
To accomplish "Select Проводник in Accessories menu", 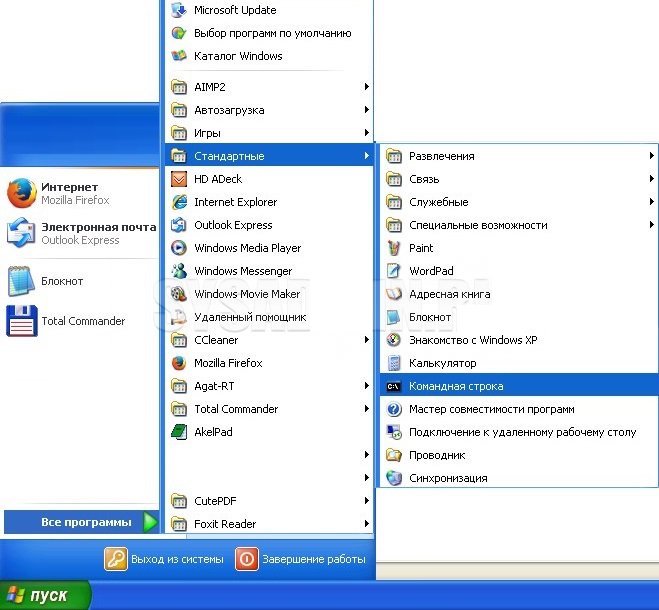I will pyautogui.click(x=437, y=455).
